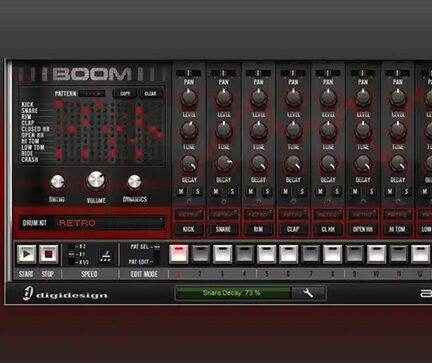The height and width of the screenshot is (363, 432).
Task: Toggle step button 11 in sequencer
Action: (399, 254)
